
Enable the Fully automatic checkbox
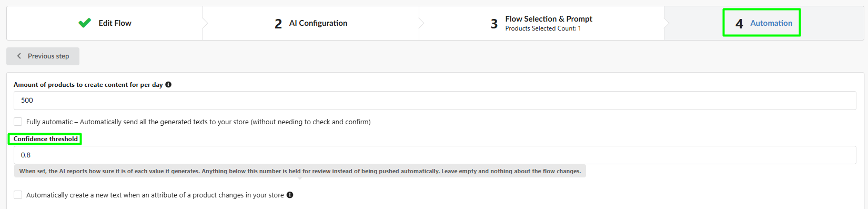[18, 122]
